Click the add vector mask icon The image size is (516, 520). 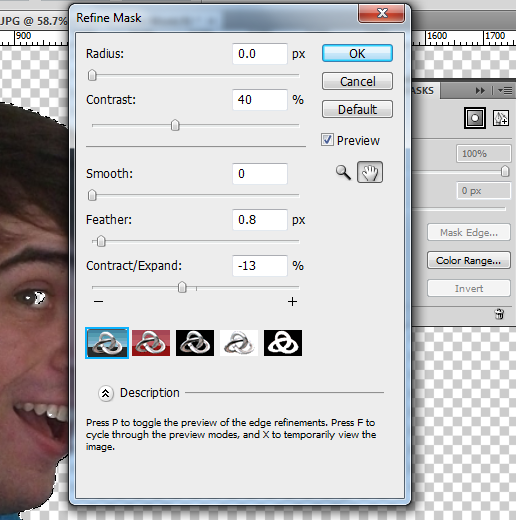pyautogui.click(x=501, y=118)
